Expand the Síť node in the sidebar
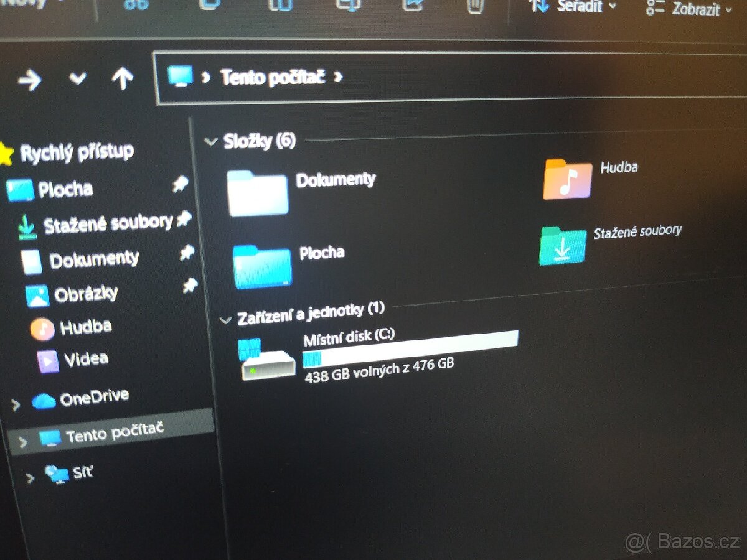 [29, 478]
